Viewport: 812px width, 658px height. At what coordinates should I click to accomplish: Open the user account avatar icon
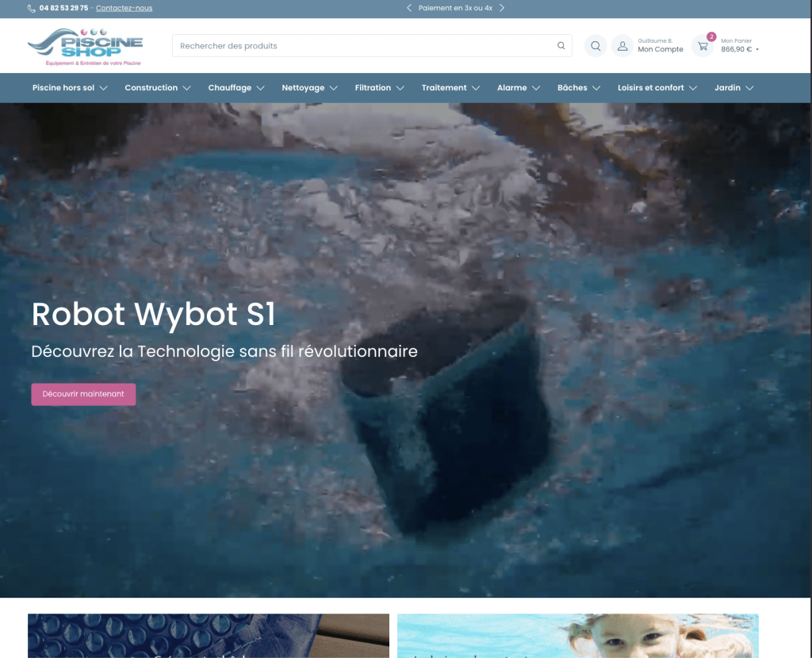(x=622, y=45)
